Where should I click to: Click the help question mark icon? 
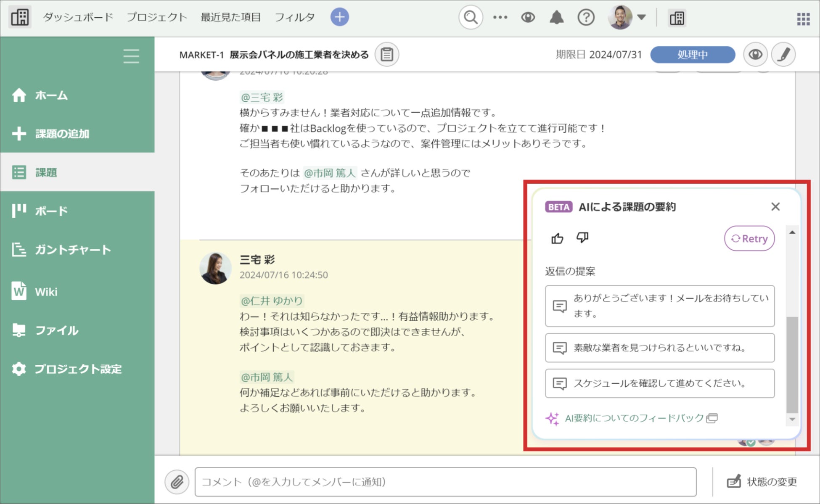tap(586, 18)
